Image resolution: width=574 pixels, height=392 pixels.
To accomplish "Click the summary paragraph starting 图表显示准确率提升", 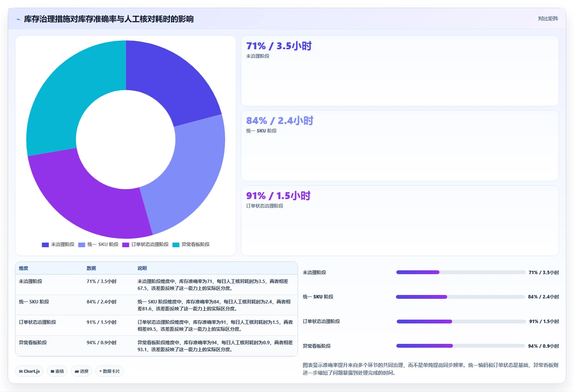I will pos(431,369).
